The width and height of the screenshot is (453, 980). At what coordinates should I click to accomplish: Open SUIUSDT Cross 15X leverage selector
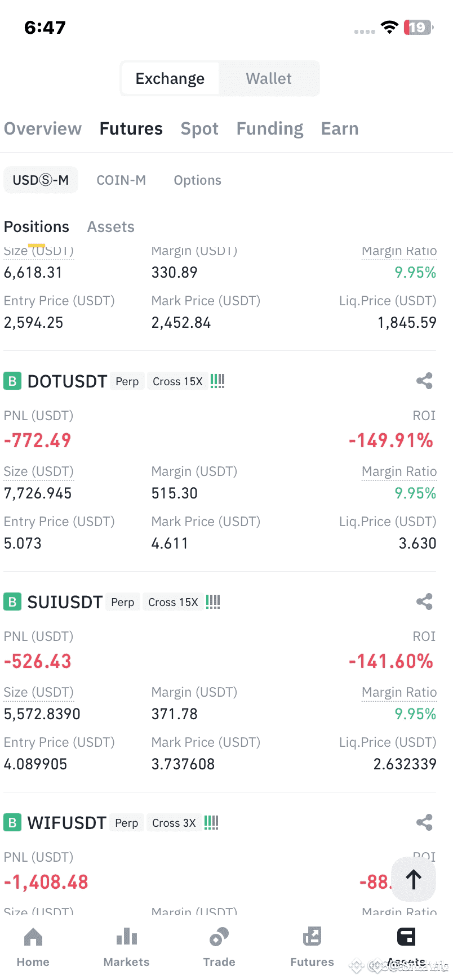(x=173, y=602)
